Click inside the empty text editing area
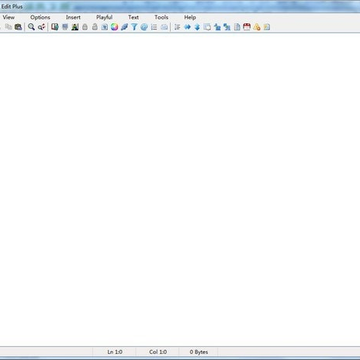This screenshot has height=360, width=360. pyautogui.click(x=180, y=189)
